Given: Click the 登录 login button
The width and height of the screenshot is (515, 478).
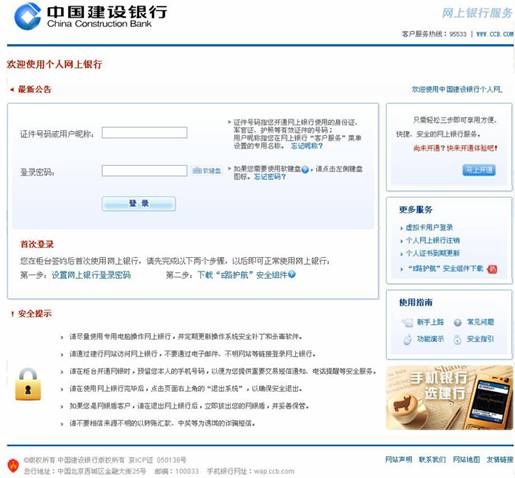Looking at the screenshot, I should [139, 203].
